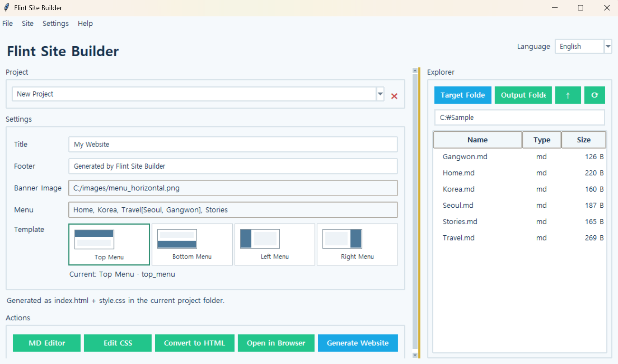Click the Menu structure input field
The height and width of the screenshot is (364, 618).
pyautogui.click(x=233, y=210)
